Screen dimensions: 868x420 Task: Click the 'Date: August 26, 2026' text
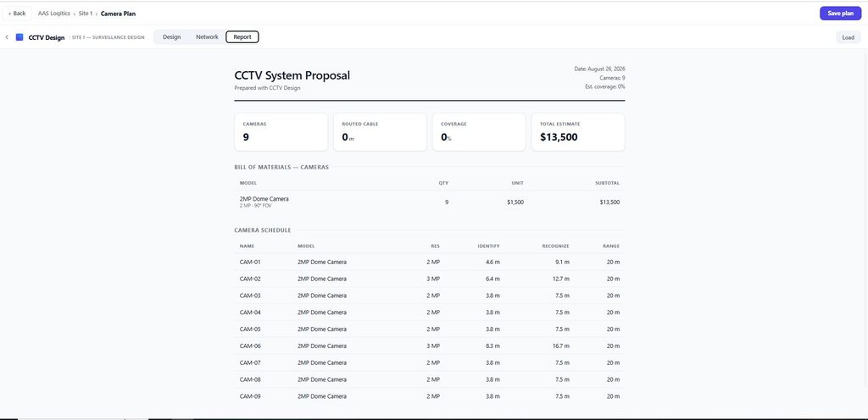click(599, 69)
